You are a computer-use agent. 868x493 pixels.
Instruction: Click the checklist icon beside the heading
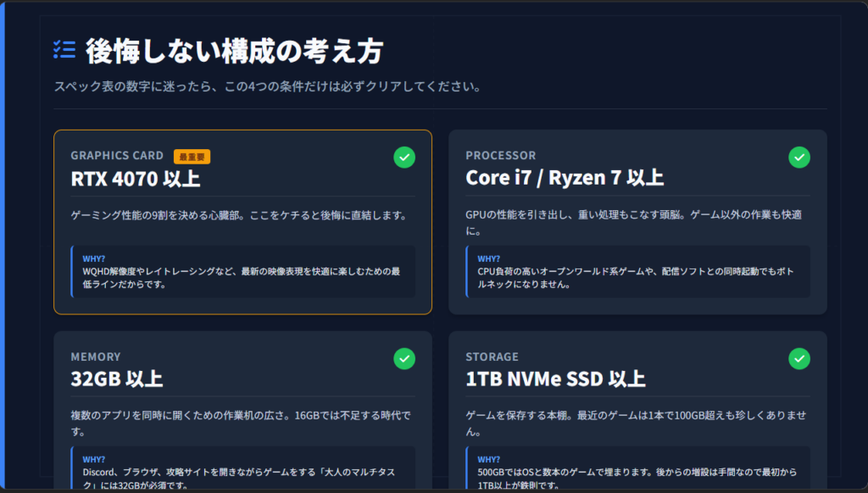click(x=64, y=50)
